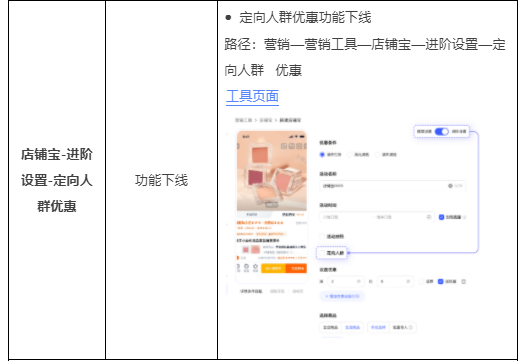The height and width of the screenshot is (361, 524).
Task: Click the batch import button with info icon
Action: [403, 327]
